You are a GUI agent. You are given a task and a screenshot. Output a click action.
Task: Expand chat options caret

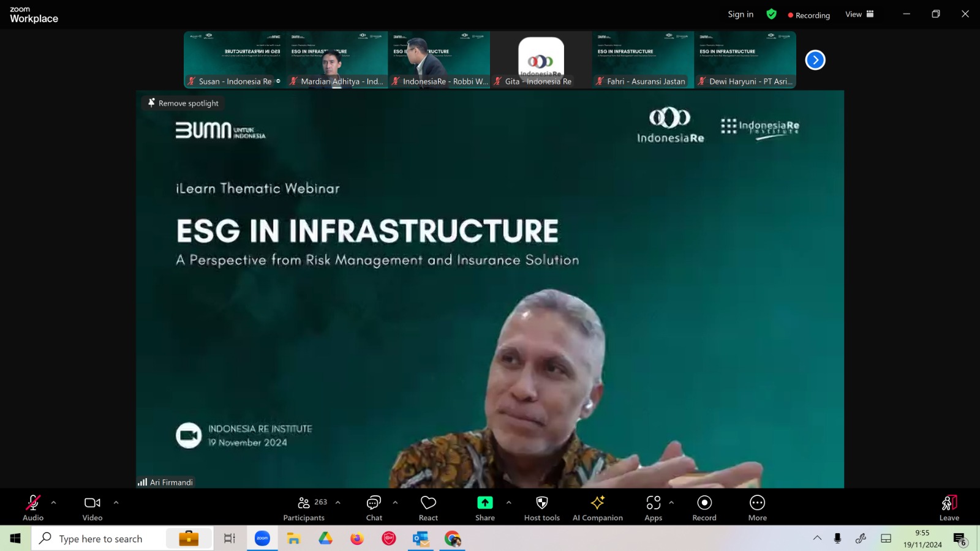[395, 503]
